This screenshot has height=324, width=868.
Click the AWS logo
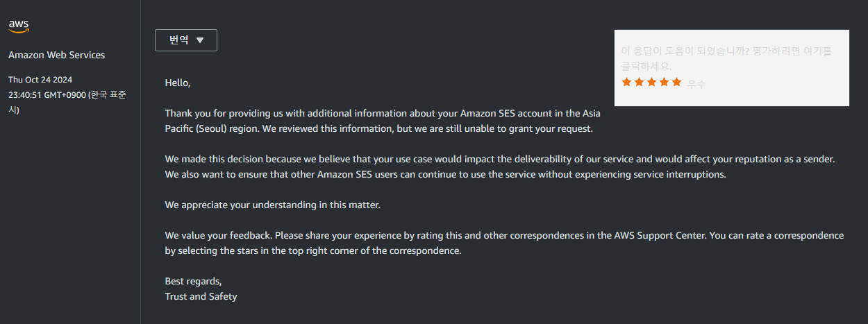pos(19,26)
